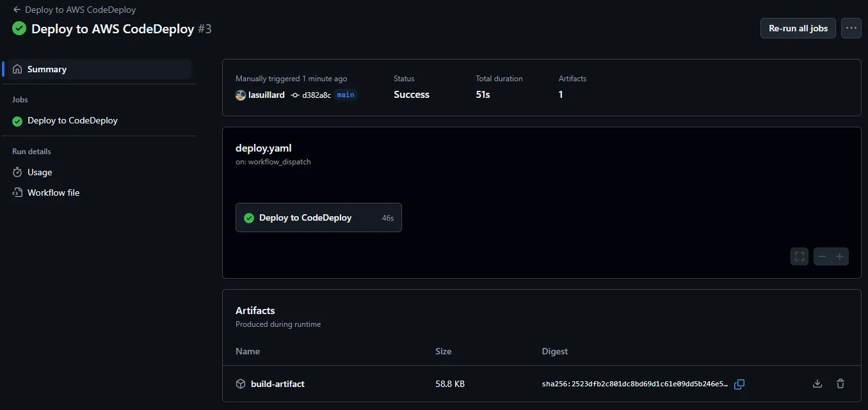Copy the artifact sha256 digest

coord(739,384)
